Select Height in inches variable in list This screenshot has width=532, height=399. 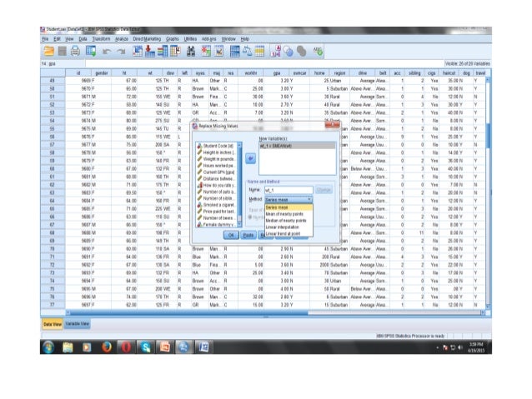[x=217, y=152]
